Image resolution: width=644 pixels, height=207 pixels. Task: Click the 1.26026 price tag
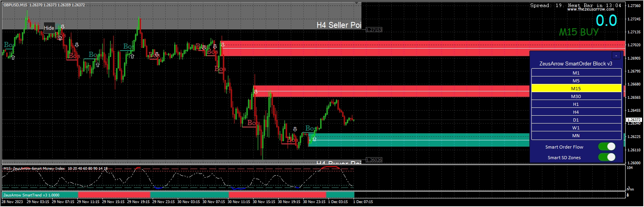(x=374, y=160)
